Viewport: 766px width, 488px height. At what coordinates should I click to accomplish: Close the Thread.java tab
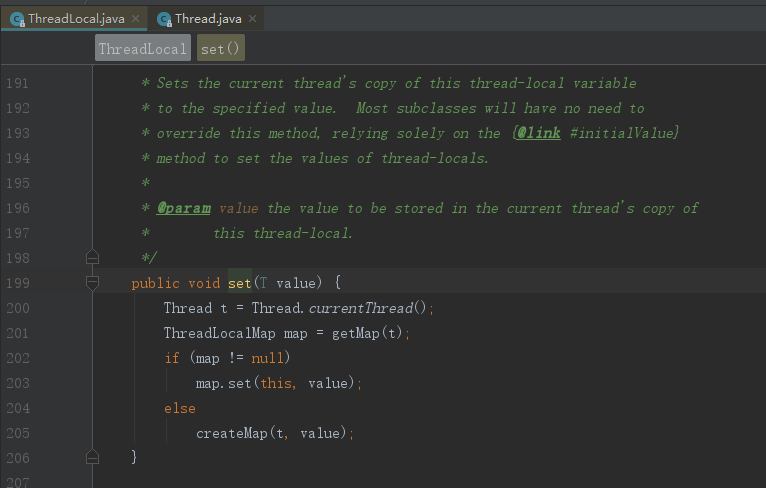click(253, 19)
